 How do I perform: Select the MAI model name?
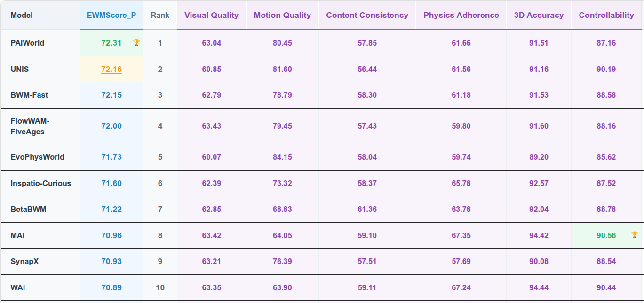(x=17, y=235)
